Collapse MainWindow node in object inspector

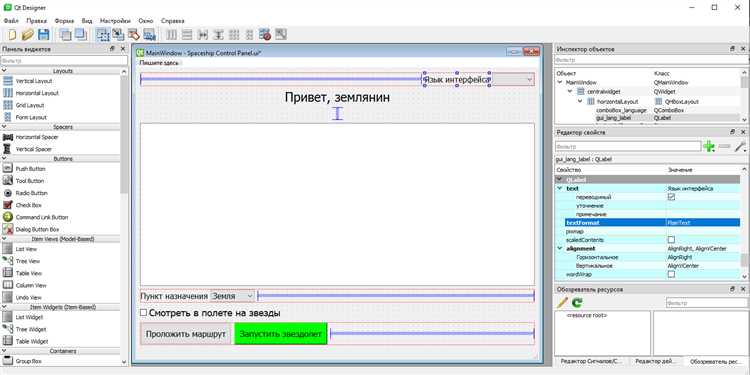pos(561,82)
